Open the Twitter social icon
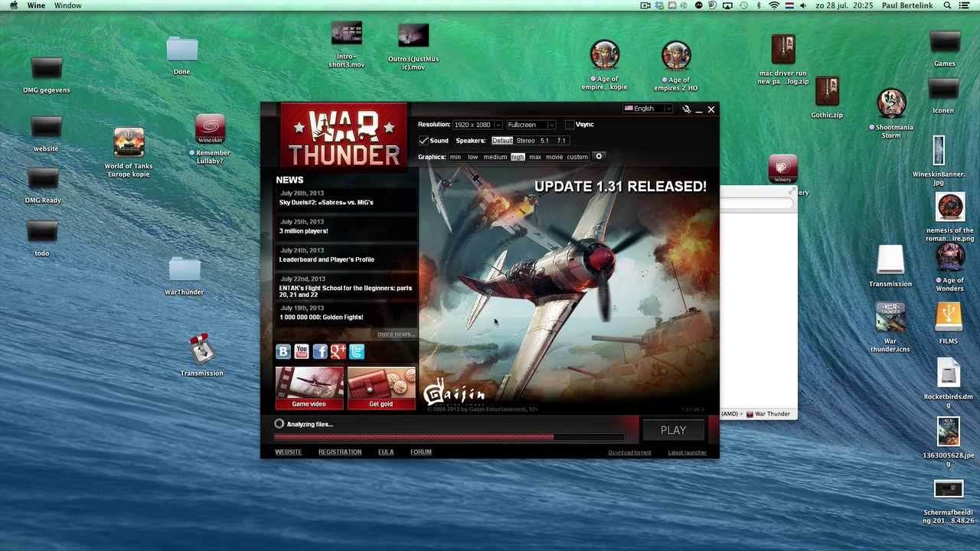Viewport: 980px width, 551px height. pyautogui.click(x=357, y=351)
